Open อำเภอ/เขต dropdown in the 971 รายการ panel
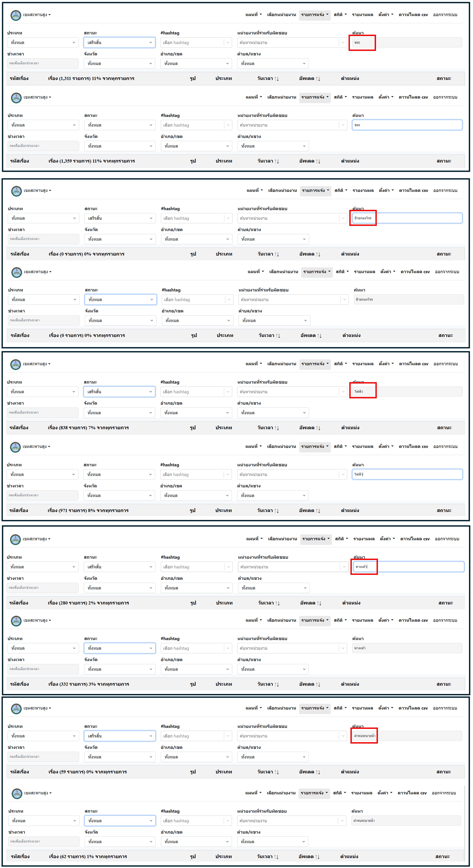This screenshot has height=868, width=473. coord(196,495)
